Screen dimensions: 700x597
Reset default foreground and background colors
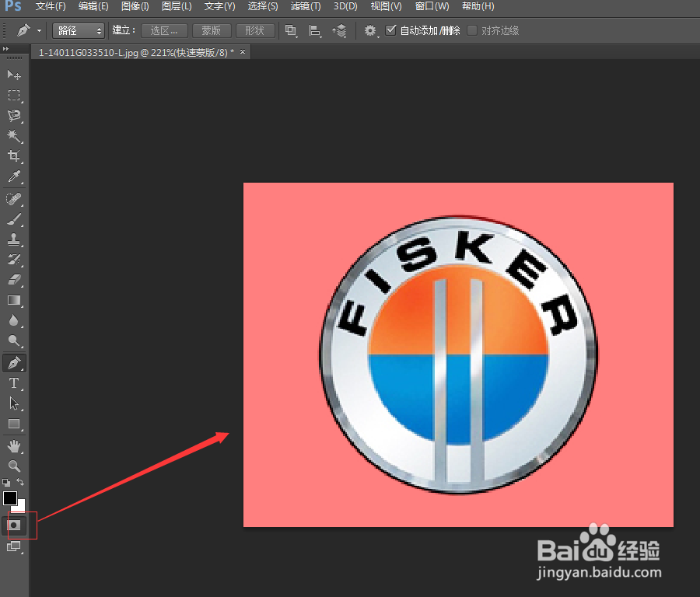coord(6,482)
